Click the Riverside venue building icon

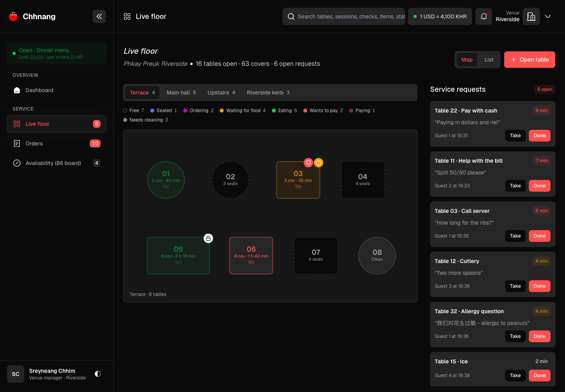coord(531,16)
